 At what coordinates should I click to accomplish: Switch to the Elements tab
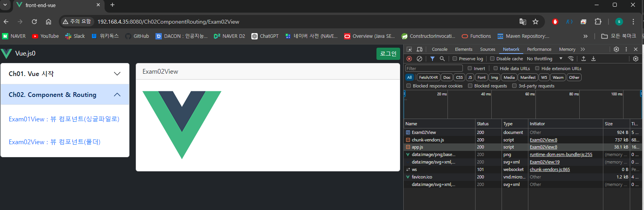pos(464,49)
